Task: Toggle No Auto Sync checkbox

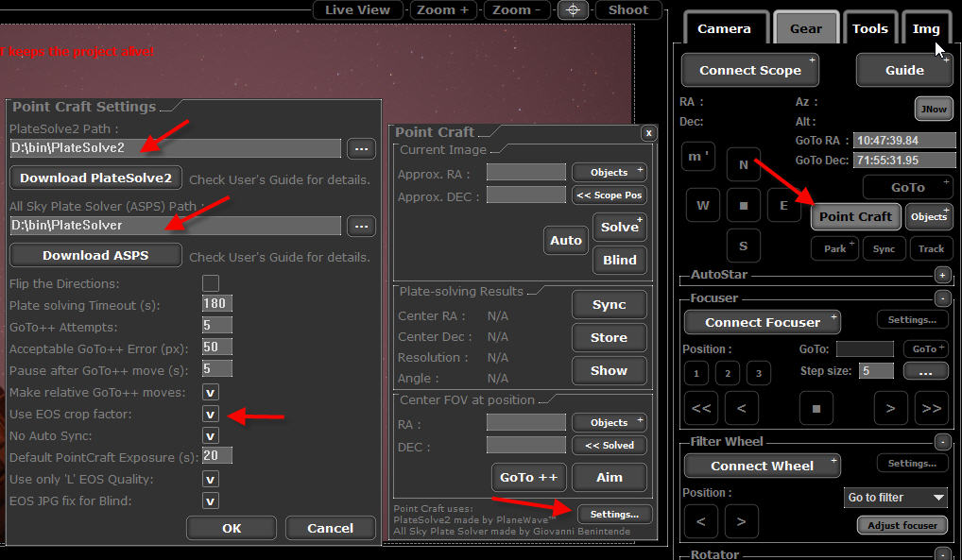Action: (x=211, y=435)
